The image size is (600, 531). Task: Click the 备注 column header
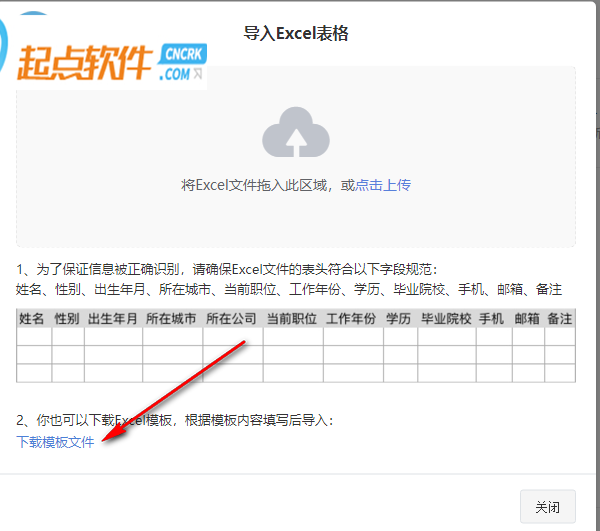click(559, 318)
